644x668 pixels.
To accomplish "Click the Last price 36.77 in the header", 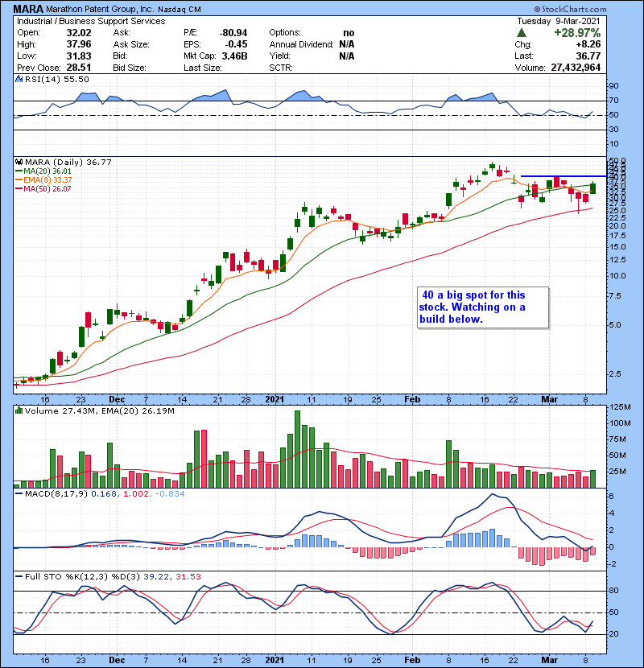I will point(588,56).
